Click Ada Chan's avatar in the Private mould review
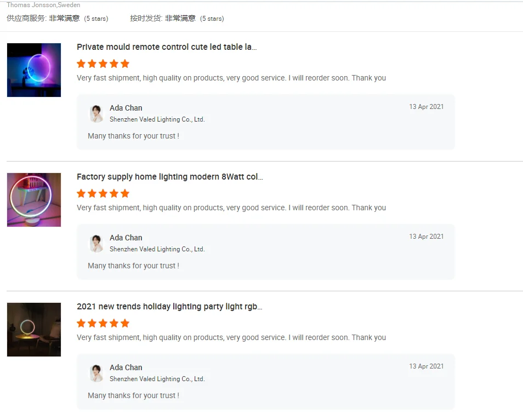This screenshot has height=420, width=523. [97, 113]
